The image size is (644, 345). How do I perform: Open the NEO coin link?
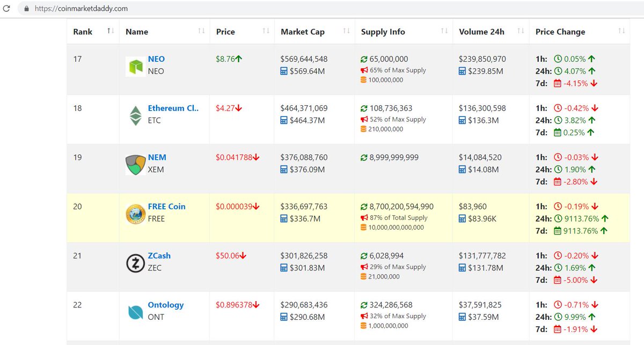pyautogui.click(x=156, y=59)
